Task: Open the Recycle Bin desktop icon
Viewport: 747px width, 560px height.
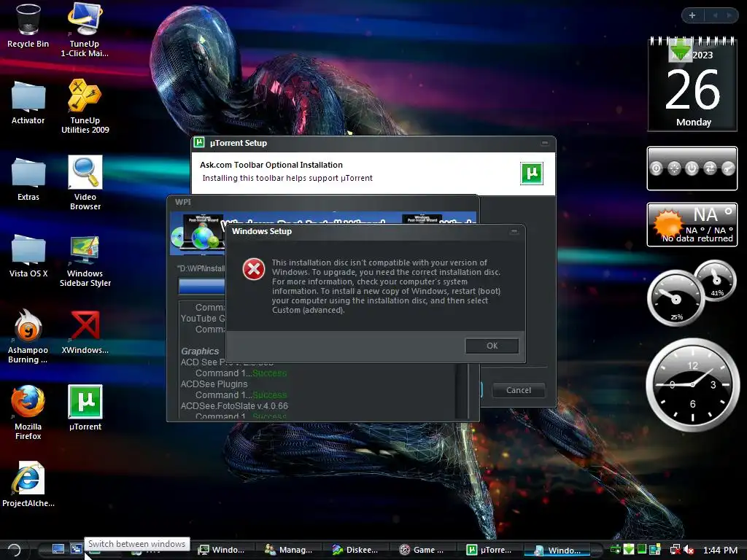Action: (x=28, y=26)
